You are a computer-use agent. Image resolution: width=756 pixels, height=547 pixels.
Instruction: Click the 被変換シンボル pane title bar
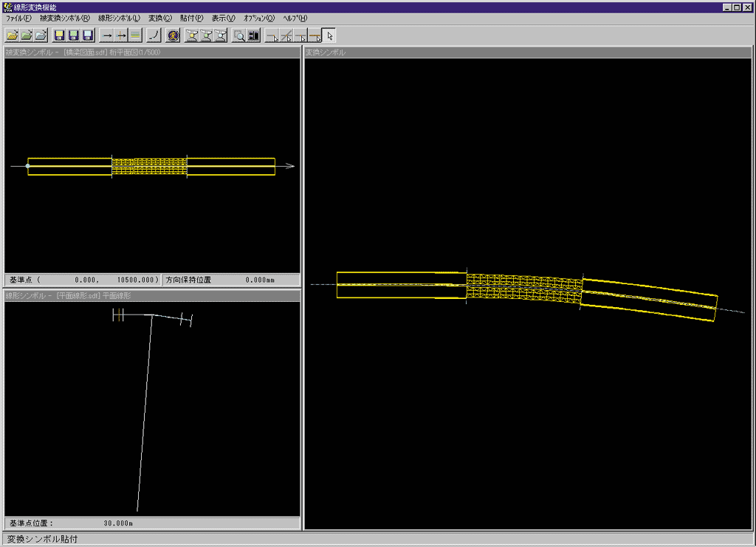(152, 52)
